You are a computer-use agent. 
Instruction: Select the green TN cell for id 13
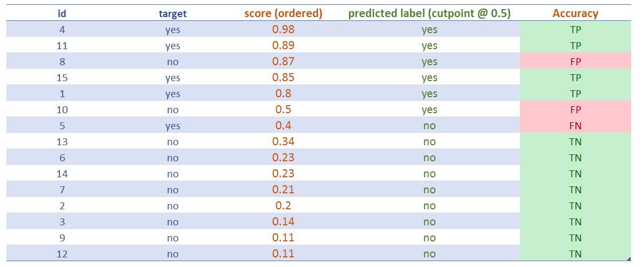click(576, 142)
